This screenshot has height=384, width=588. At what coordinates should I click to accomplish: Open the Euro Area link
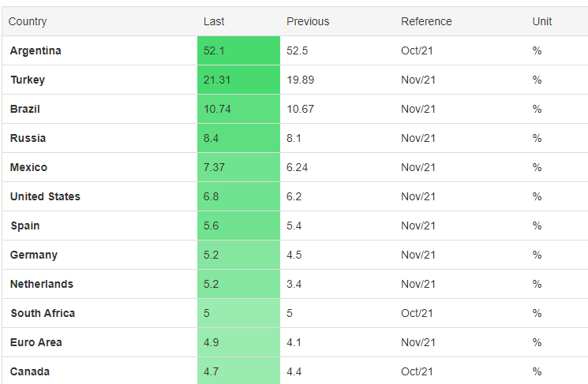36,342
